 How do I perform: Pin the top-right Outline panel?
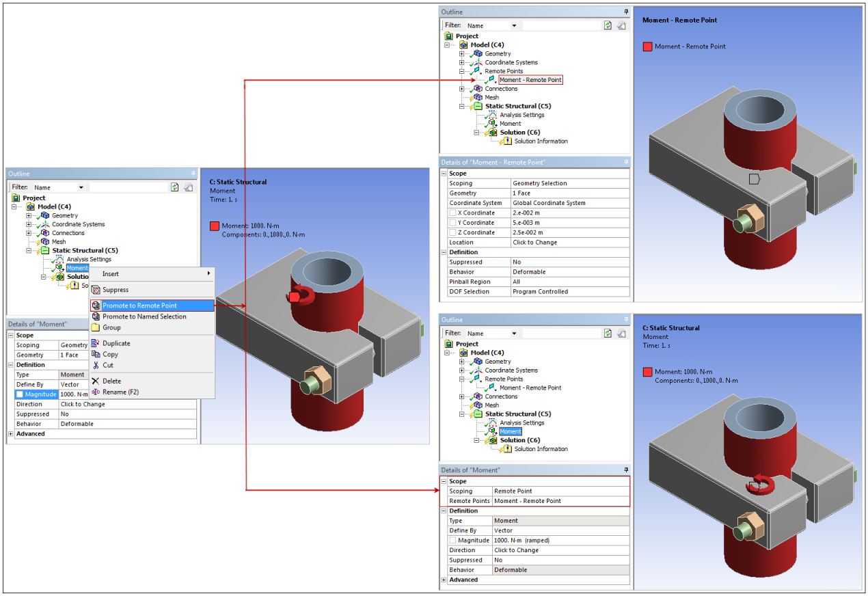pyautogui.click(x=626, y=12)
